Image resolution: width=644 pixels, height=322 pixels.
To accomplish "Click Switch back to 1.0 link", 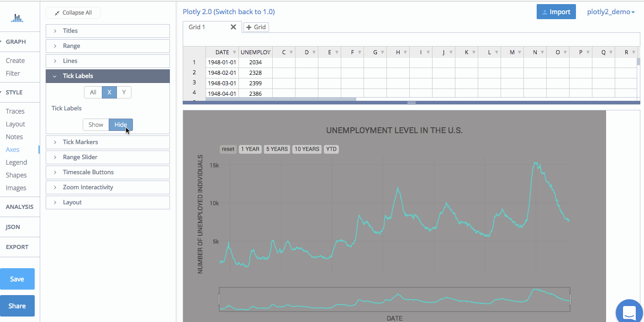I will 245,12.
